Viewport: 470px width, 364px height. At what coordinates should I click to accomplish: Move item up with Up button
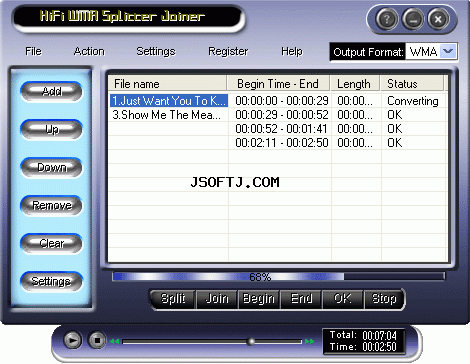pyautogui.click(x=51, y=129)
